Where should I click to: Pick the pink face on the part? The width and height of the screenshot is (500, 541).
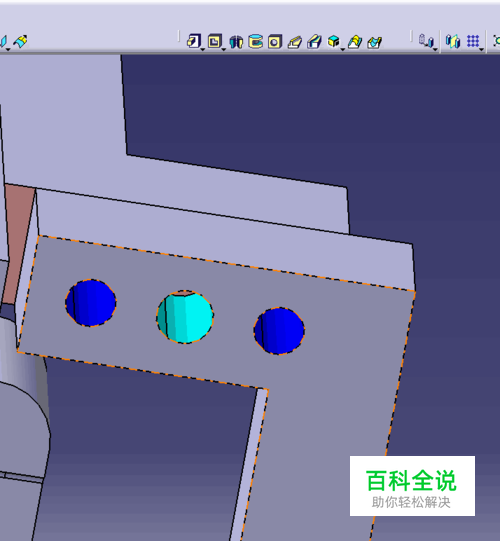click(x=18, y=242)
